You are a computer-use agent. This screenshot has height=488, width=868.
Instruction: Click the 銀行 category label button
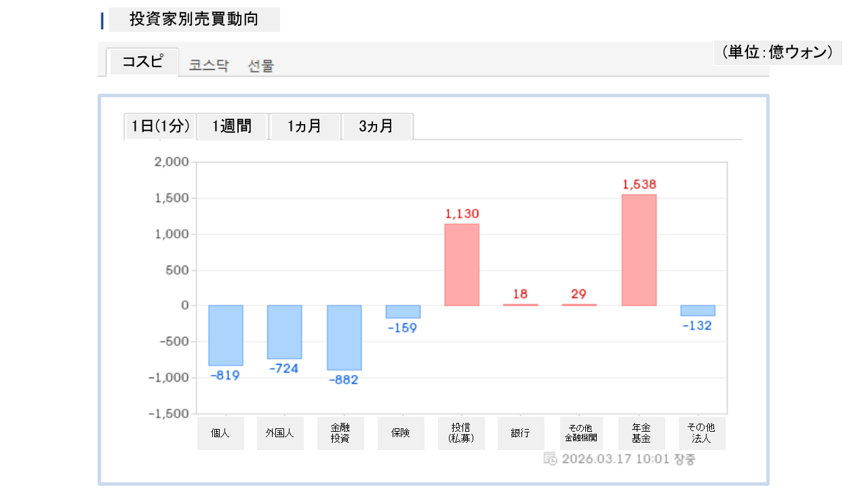(x=521, y=433)
